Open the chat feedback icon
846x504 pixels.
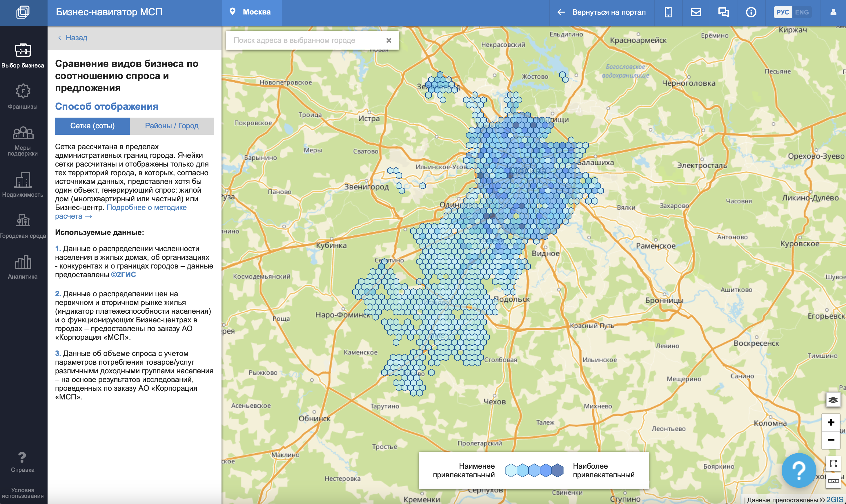click(x=723, y=12)
